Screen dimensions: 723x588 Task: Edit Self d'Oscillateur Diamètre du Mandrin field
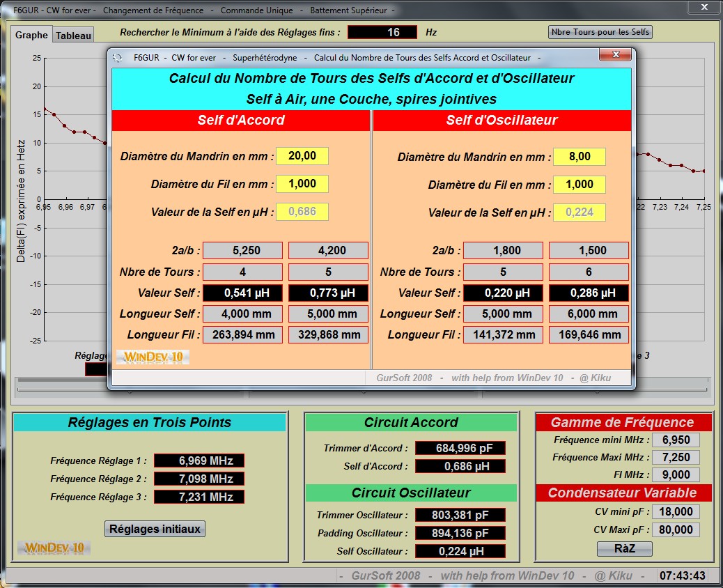(x=579, y=157)
